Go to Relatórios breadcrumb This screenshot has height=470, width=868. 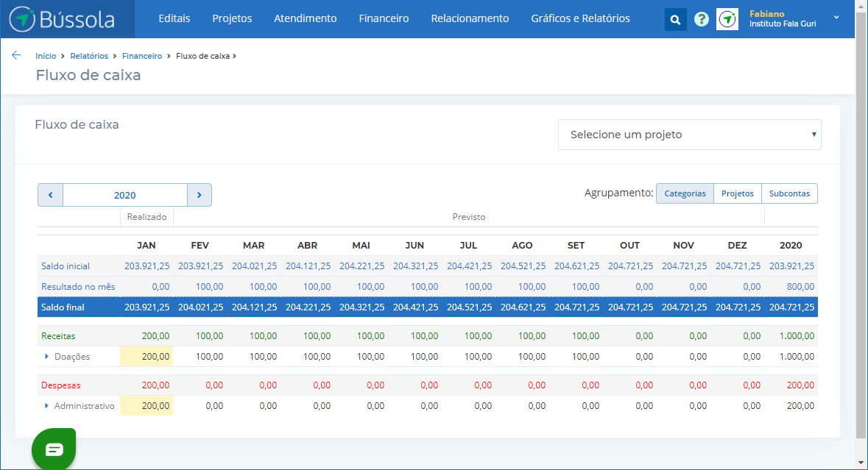coord(89,56)
